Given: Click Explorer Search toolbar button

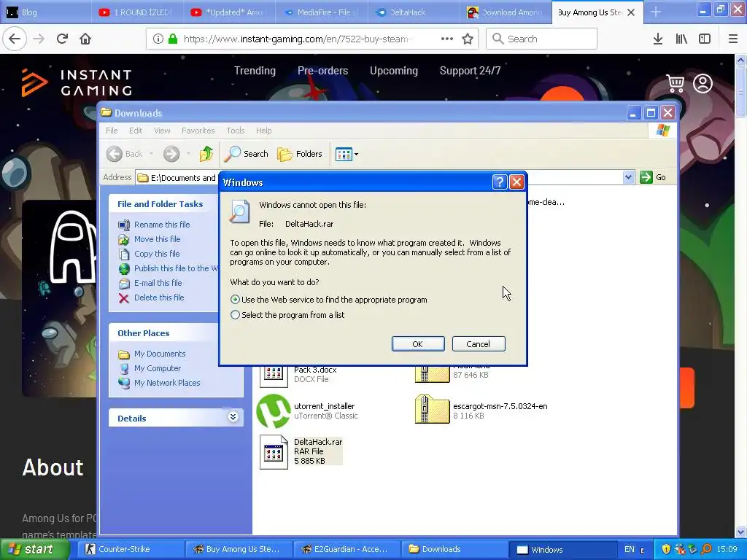Looking at the screenshot, I should [247, 154].
